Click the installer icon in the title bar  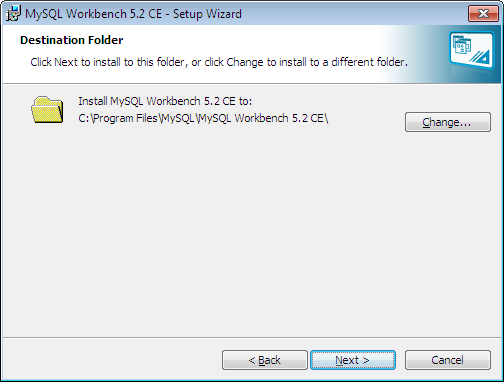(x=13, y=14)
